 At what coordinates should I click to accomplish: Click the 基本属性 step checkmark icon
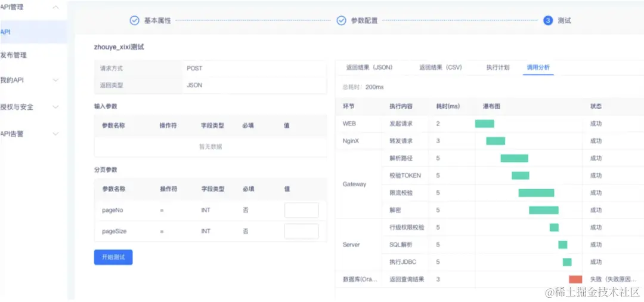click(x=134, y=20)
